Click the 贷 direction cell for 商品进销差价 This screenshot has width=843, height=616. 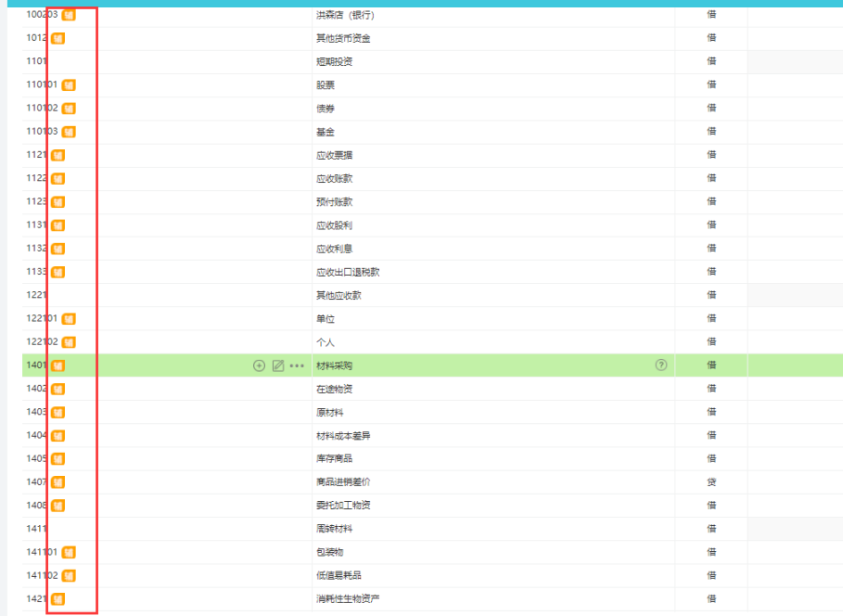[x=711, y=482]
